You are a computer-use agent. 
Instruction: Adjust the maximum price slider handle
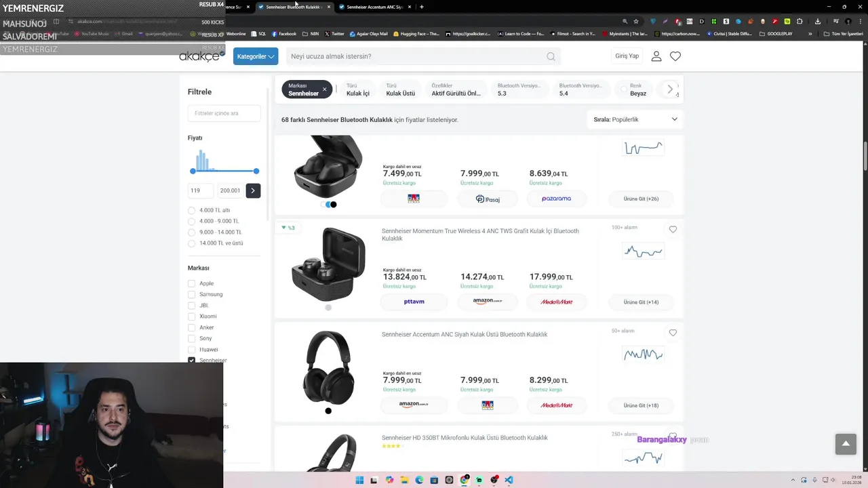[x=256, y=171]
